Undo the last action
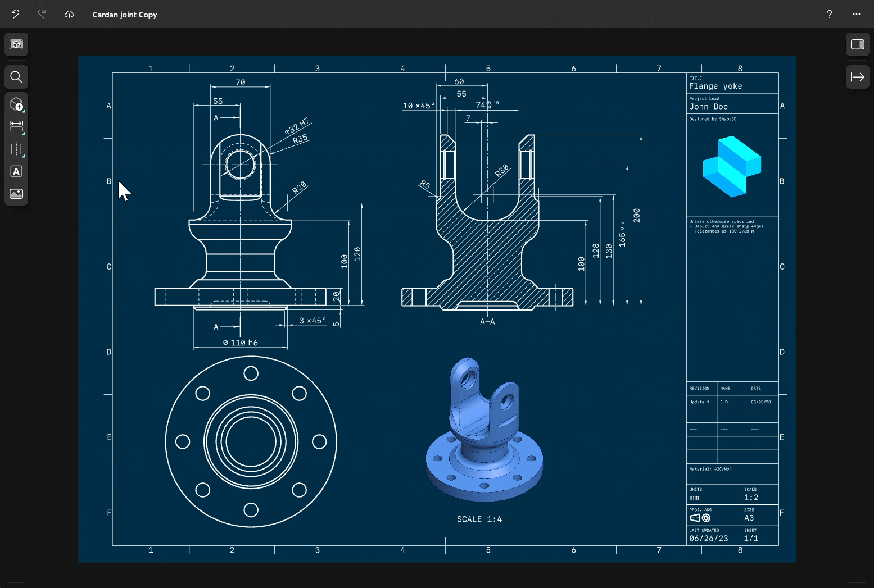Screen dimensions: 874x588 point(15,14)
